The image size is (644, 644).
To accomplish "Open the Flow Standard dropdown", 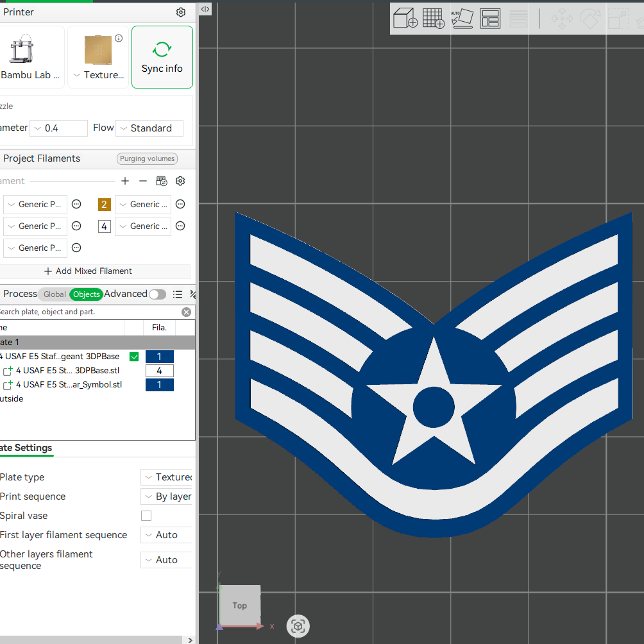I will click(x=149, y=128).
